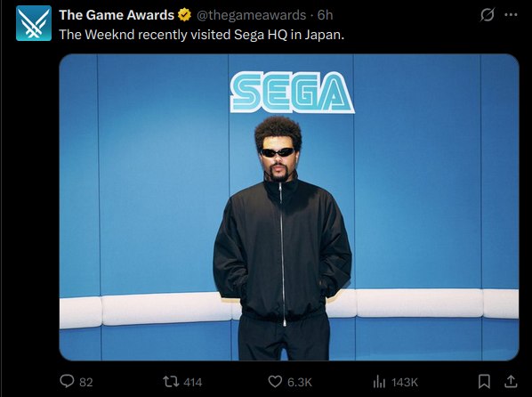Click the 6.3K likes count
Screen dimensions: 532x397
(300, 382)
